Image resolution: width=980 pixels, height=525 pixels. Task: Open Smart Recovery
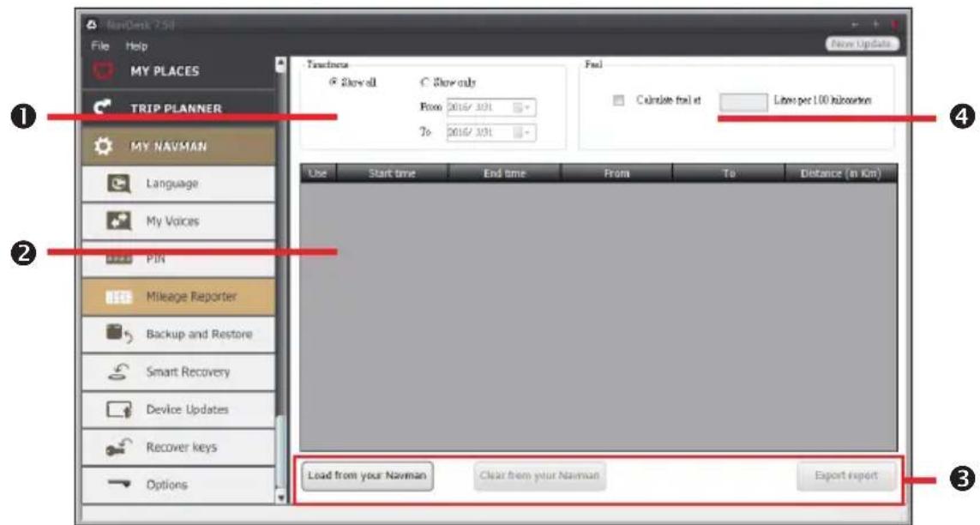click(x=178, y=372)
